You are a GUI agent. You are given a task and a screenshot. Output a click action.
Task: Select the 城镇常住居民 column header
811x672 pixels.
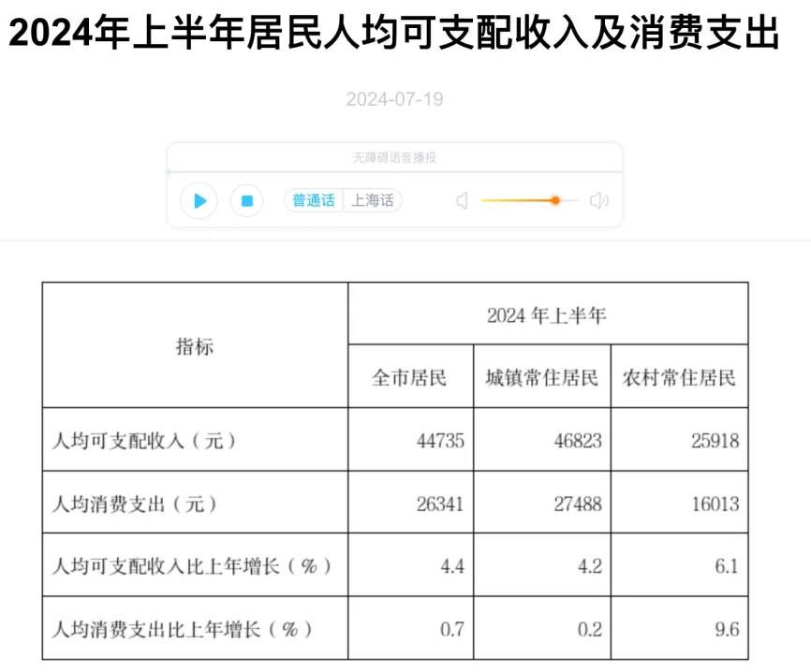[x=541, y=377]
